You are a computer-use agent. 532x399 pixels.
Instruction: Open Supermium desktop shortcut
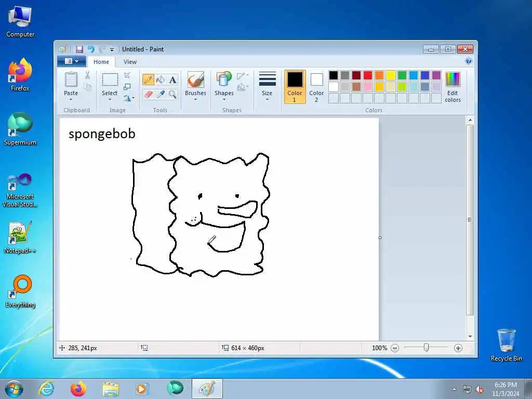20,129
